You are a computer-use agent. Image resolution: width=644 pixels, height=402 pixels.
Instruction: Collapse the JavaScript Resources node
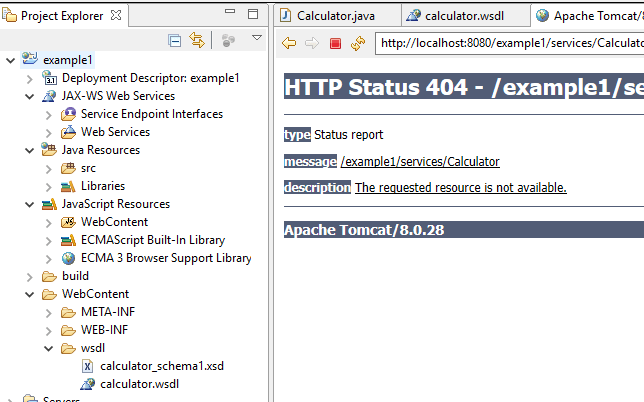click(x=30, y=204)
